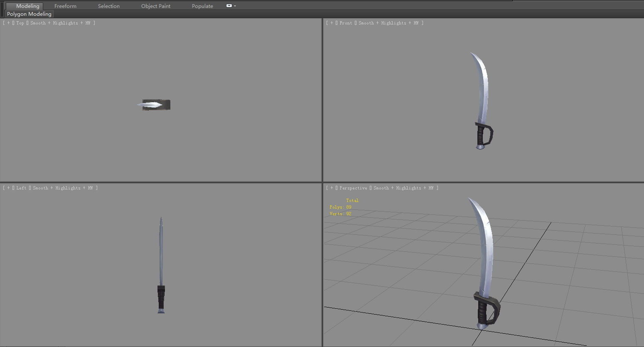644x347 pixels.
Task: Open the Freeform ribbon tab
Action: tap(65, 6)
